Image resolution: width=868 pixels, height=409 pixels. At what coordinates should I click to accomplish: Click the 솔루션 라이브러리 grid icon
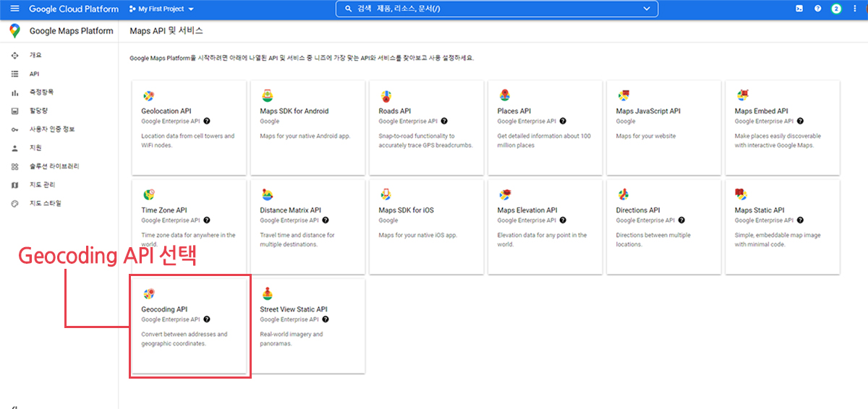pyautogui.click(x=14, y=167)
